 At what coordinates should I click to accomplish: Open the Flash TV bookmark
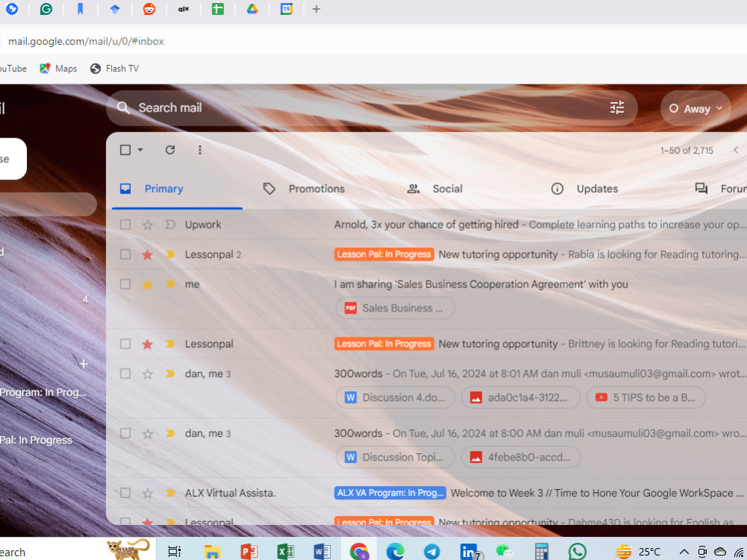tap(114, 69)
